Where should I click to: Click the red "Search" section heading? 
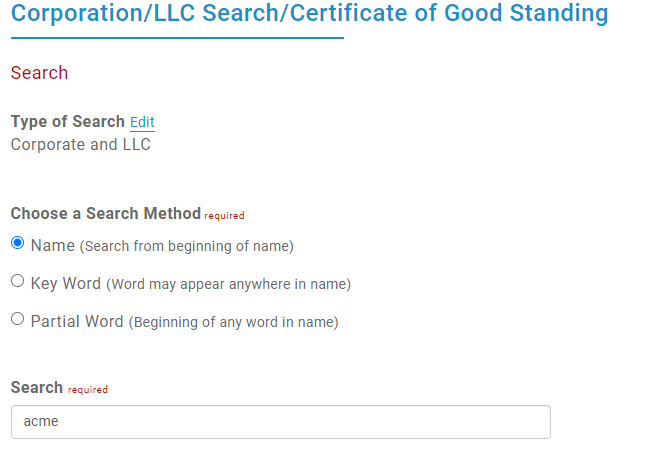(39, 73)
